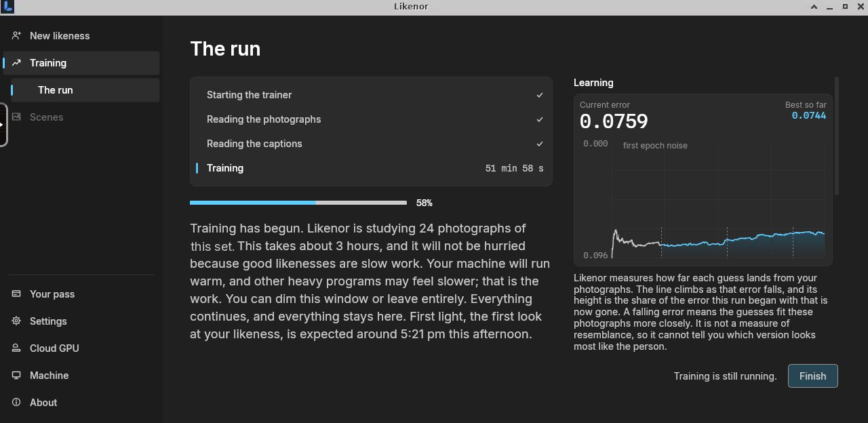
Task: Click the checkmark beside Starting the trainer
Action: [540, 95]
